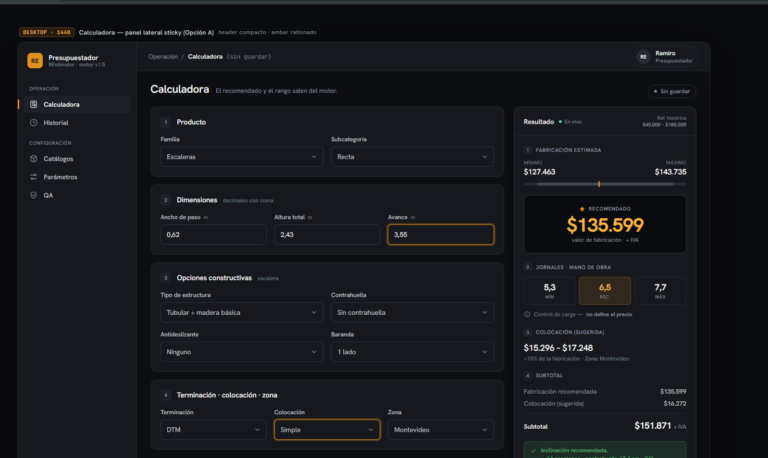Click the Sin guardar status pill
768x458 pixels.
point(672,91)
